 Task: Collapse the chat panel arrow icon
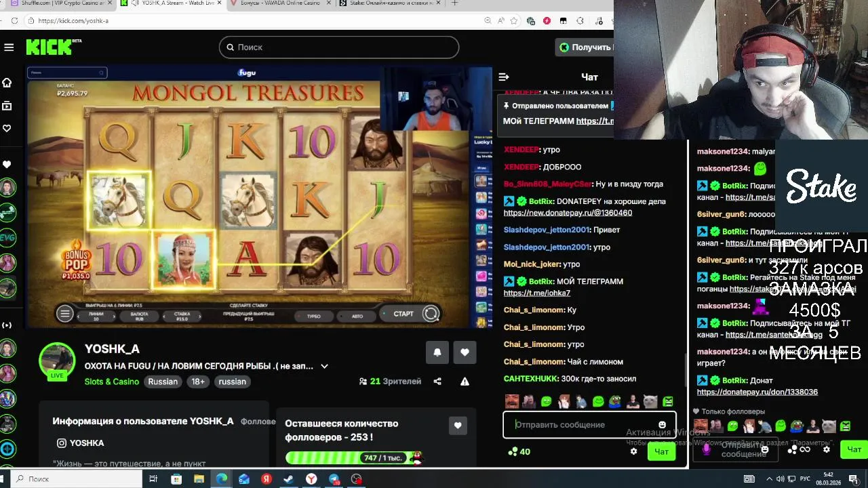504,77
